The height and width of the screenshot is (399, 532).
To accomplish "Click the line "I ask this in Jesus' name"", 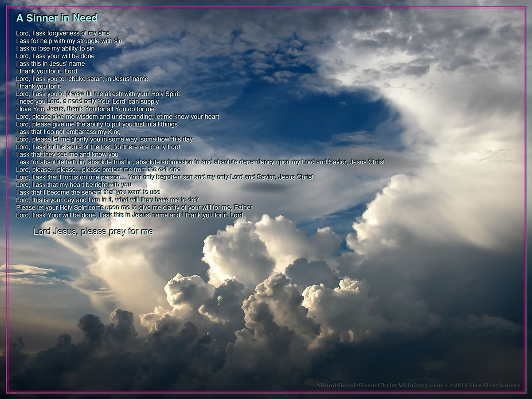I will coord(50,63).
